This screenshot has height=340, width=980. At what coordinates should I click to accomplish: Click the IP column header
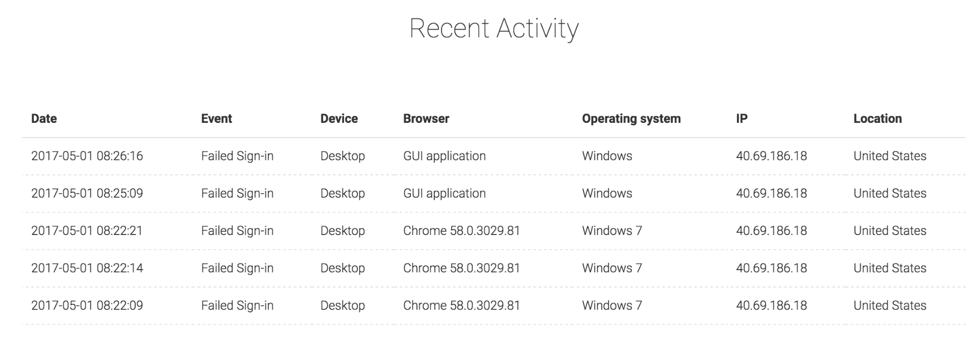click(x=742, y=119)
